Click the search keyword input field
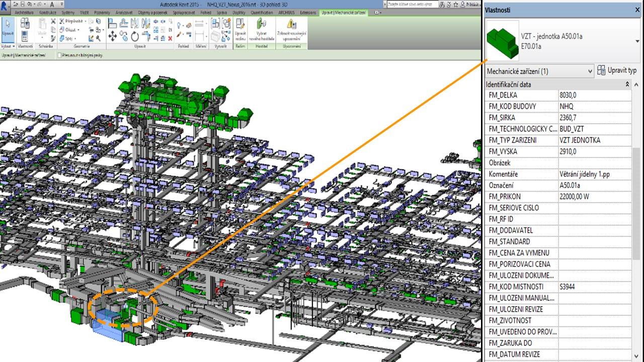This screenshot has height=362, width=644. pyautogui.click(x=413, y=5)
